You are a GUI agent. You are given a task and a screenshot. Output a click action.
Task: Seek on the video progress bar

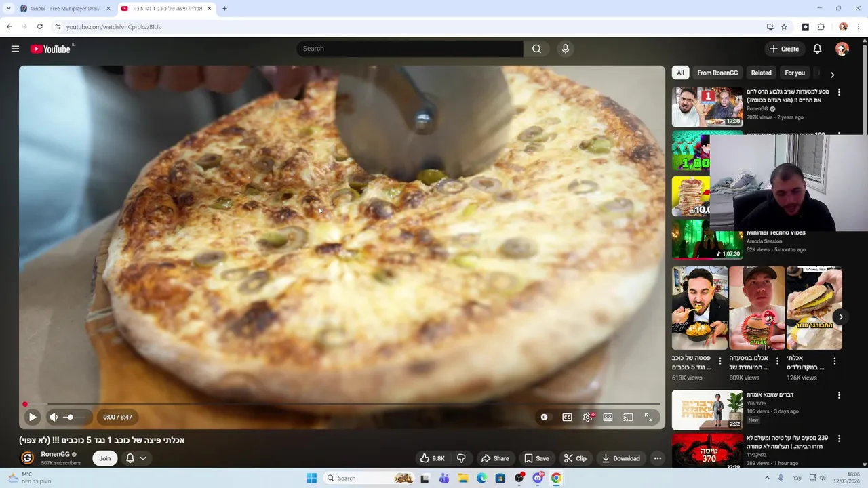click(342, 405)
